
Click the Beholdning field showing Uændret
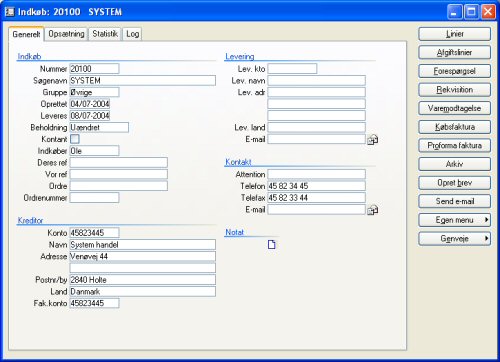tap(99, 127)
